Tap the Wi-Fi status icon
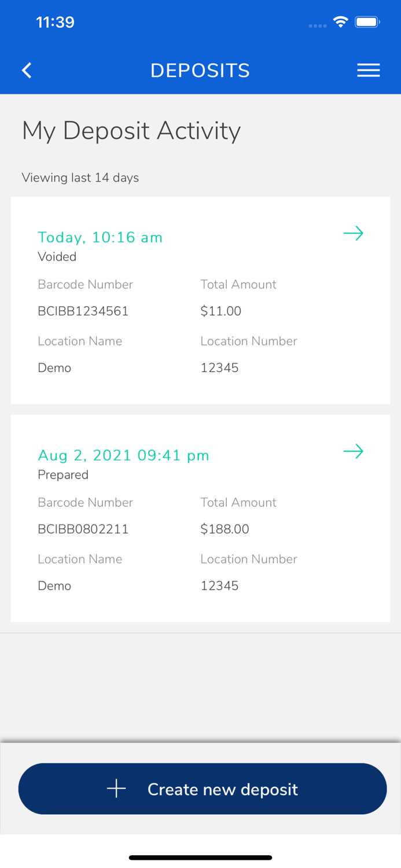 pyautogui.click(x=340, y=22)
